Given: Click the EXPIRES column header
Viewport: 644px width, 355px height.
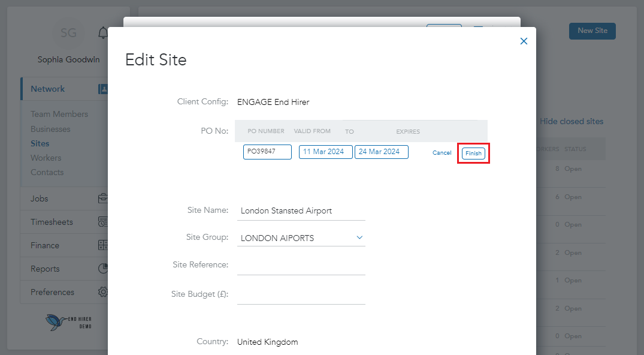Looking at the screenshot, I should tap(408, 132).
